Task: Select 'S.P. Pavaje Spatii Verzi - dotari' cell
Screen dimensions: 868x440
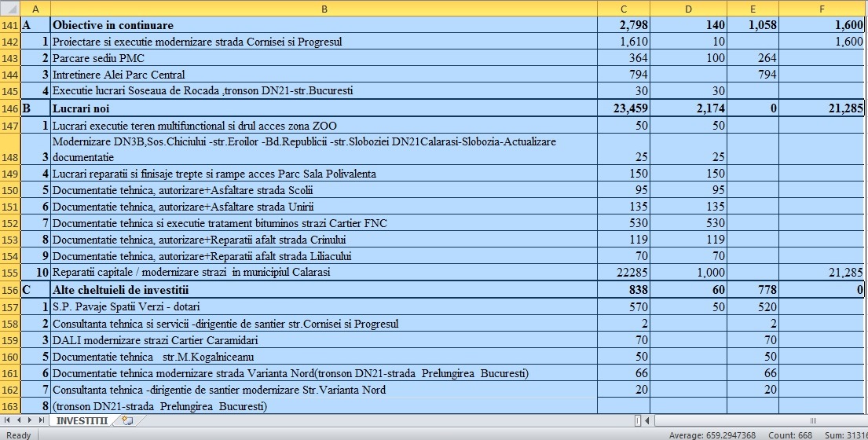Action: click(324, 306)
